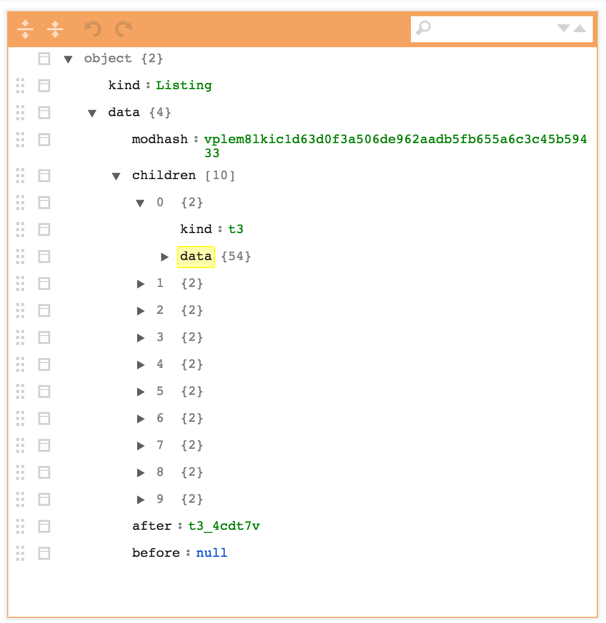Grab drag handle of modhash row
Screen dimensions: 606x623
tap(20, 139)
